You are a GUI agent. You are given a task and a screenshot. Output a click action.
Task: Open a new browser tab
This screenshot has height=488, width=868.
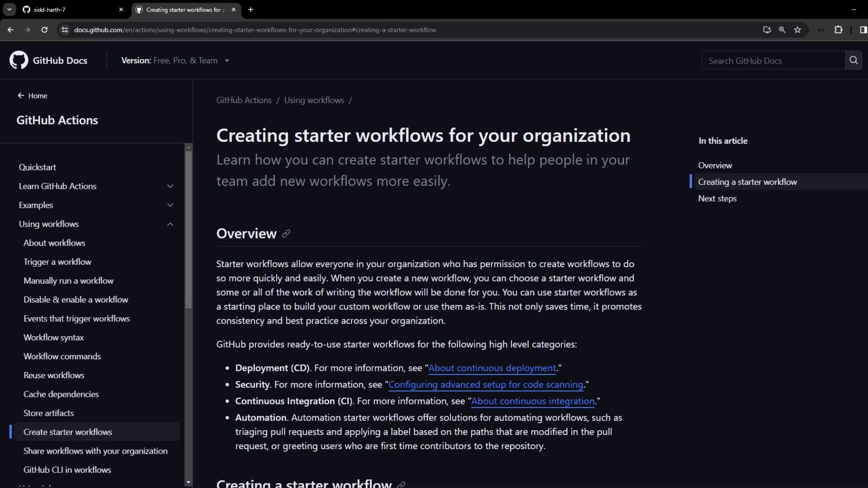(250, 9)
